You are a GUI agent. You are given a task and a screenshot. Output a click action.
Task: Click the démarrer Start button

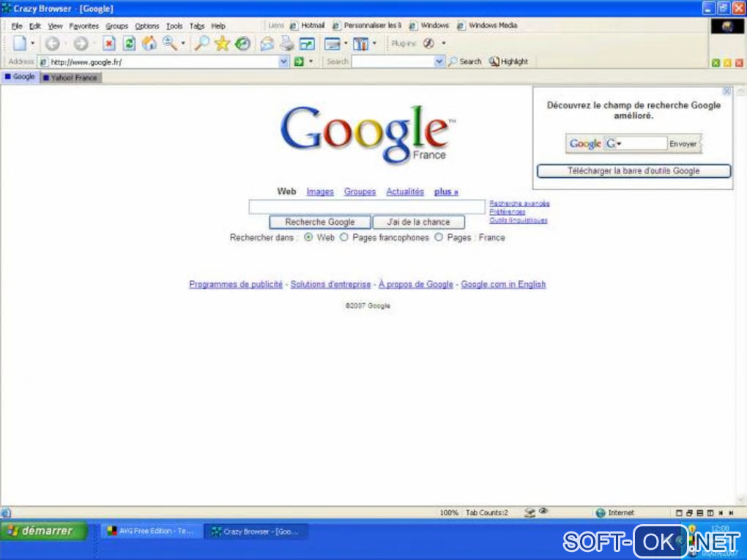44,531
